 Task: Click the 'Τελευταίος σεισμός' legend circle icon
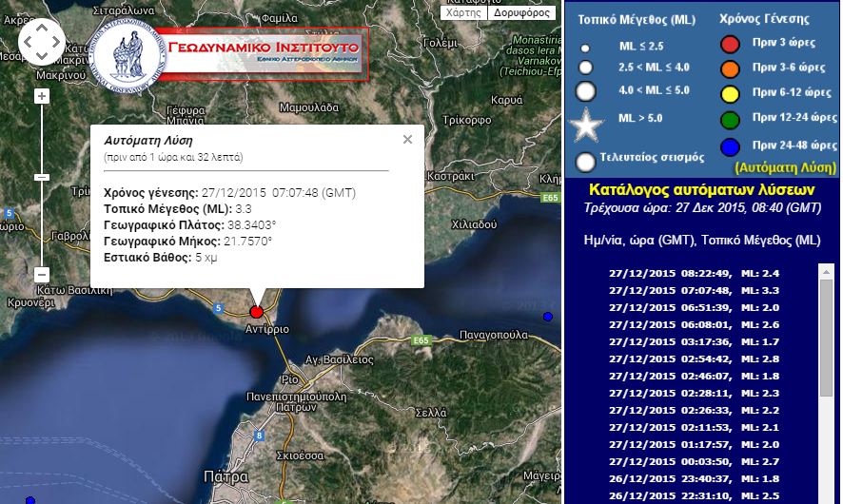(x=586, y=160)
